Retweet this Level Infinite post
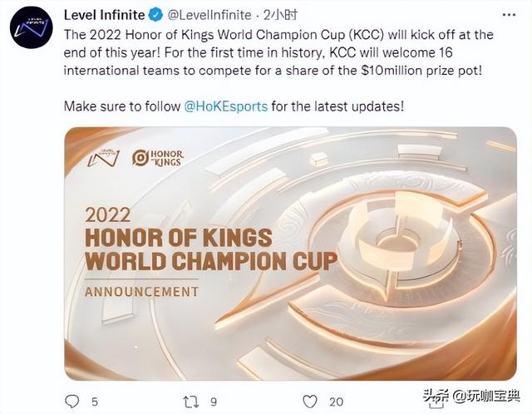 click(190, 402)
